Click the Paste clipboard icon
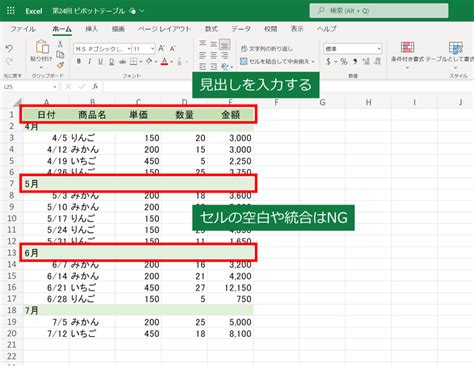The height and width of the screenshot is (366, 474). pyautogui.click(x=42, y=47)
